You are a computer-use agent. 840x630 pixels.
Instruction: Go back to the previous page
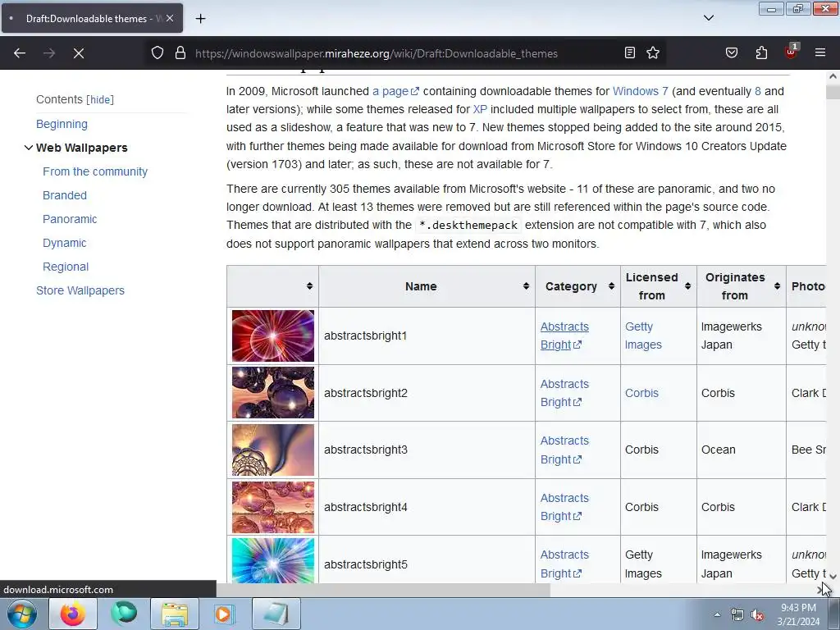click(x=20, y=53)
